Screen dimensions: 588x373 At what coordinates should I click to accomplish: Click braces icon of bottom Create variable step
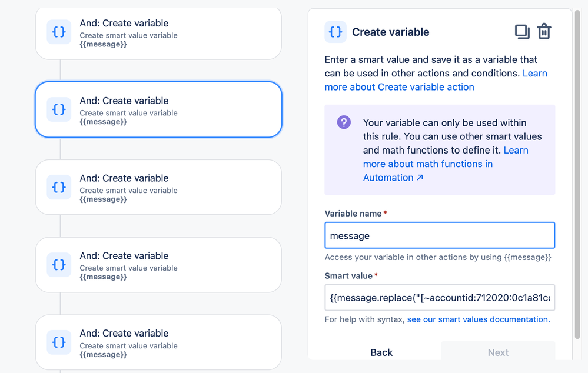[x=59, y=342]
